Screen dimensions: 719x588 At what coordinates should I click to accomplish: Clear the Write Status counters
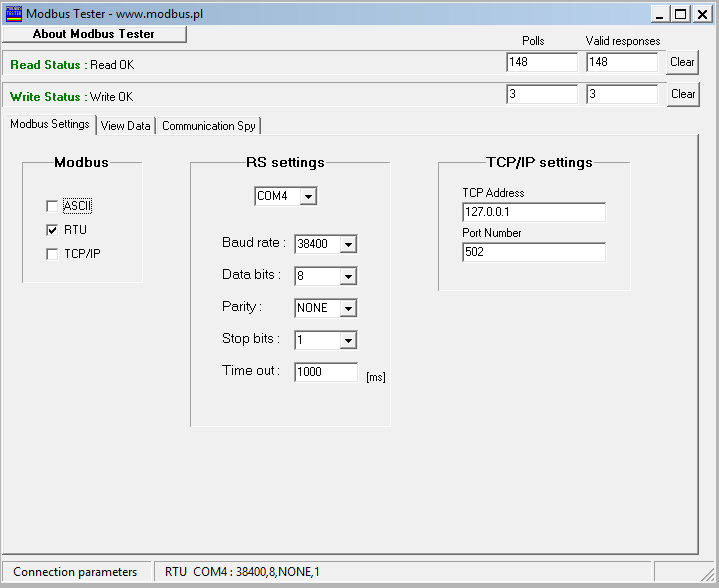683,94
